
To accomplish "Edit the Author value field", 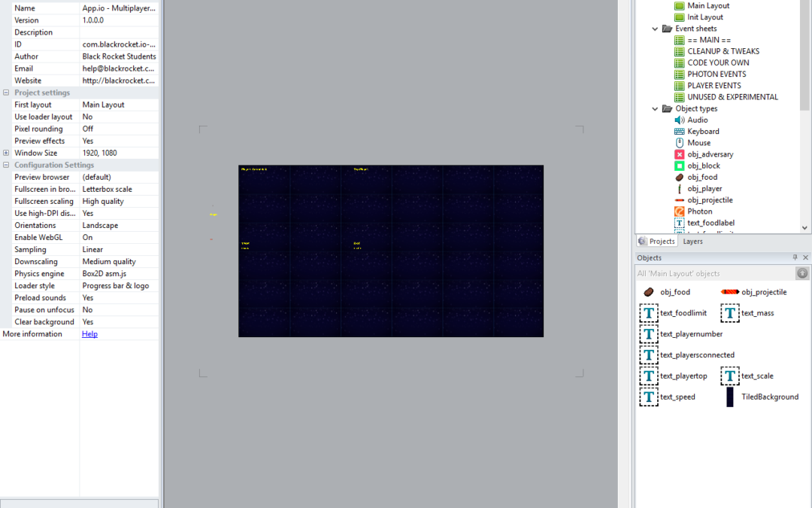I will coord(120,56).
